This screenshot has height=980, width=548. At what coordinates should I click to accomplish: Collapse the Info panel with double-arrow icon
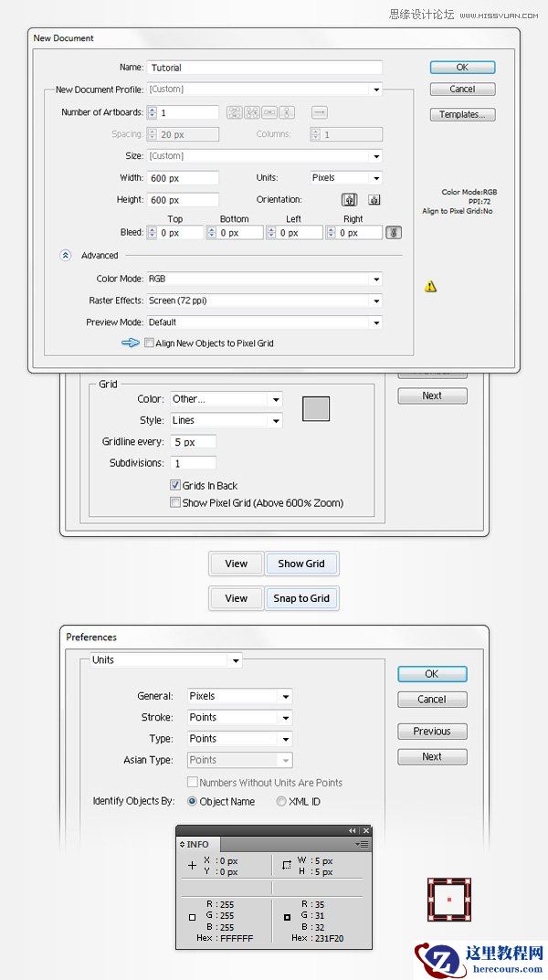coord(353,830)
